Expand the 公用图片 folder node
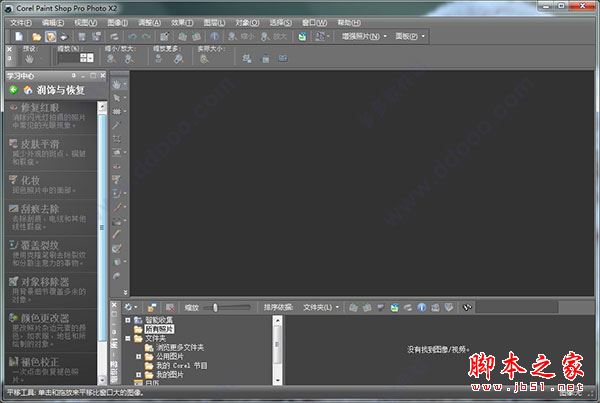Viewport: 600px width, 403px height. pyautogui.click(x=139, y=357)
